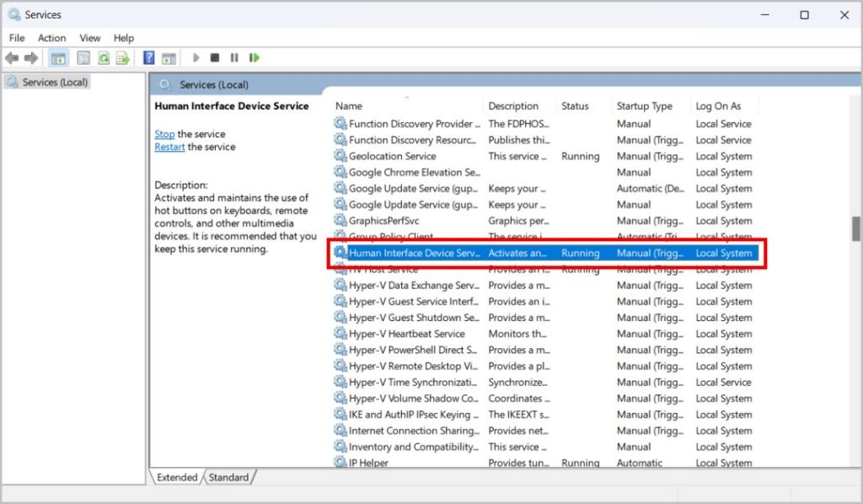Screen dimensions: 863x504
Task: Click the Restart the service link
Action: [169, 147]
